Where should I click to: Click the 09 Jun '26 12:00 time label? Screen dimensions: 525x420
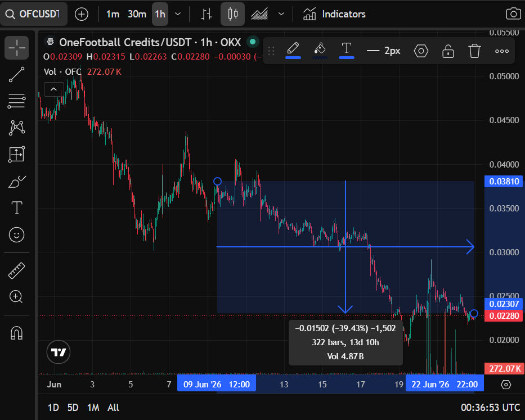(x=217, y=385)
